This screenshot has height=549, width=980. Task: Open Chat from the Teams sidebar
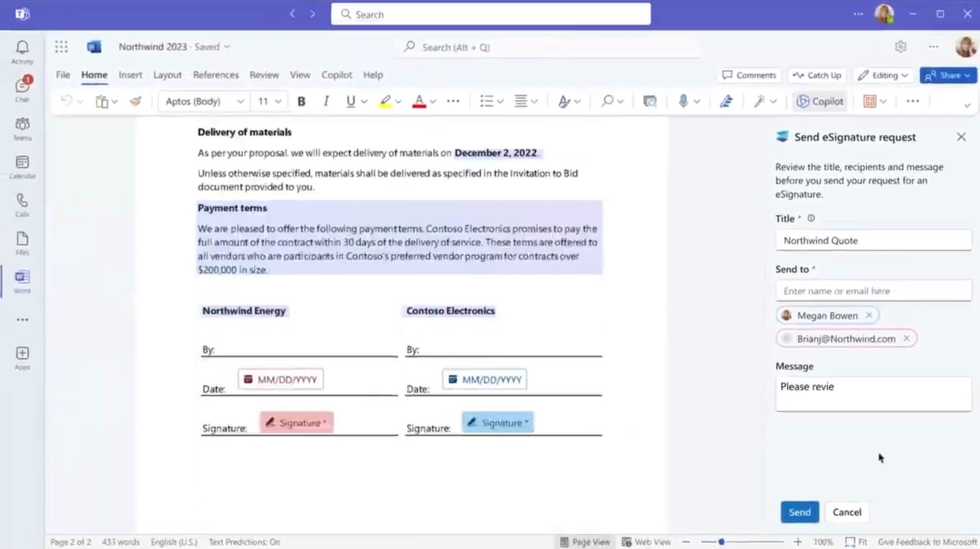click(22, 89)
